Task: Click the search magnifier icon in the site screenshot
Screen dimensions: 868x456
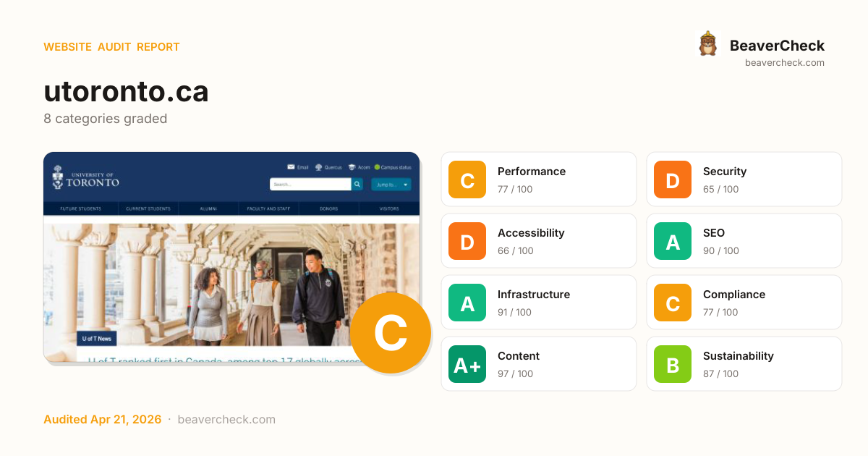Action: 357,185
